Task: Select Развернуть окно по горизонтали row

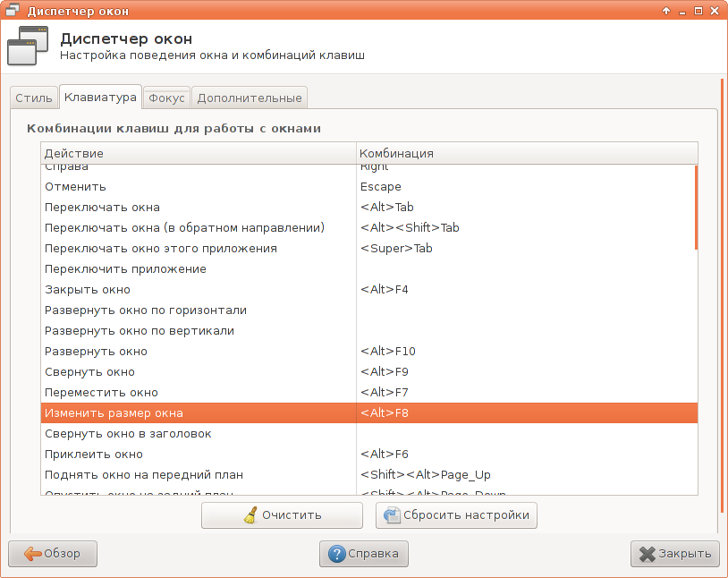Action: pyautogui.click(x=369, y=310)
